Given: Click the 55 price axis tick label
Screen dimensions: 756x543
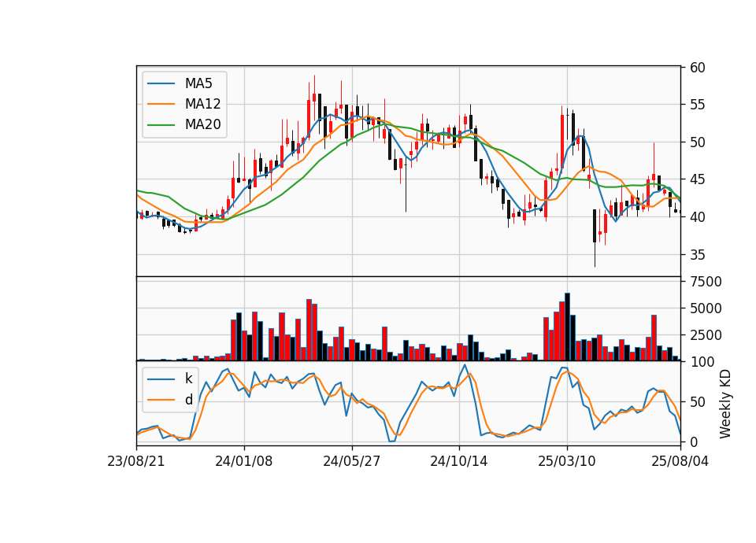Looking at the screenshot, I should (697, 105).
